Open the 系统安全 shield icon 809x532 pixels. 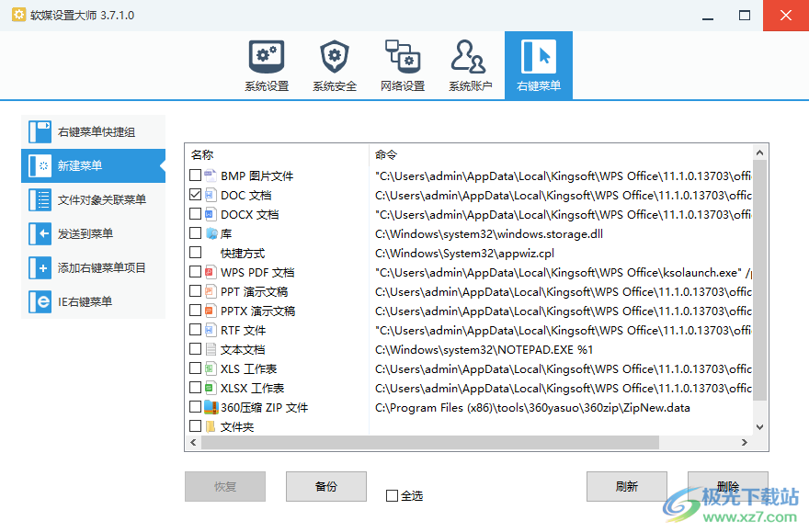tap(335, 56)
